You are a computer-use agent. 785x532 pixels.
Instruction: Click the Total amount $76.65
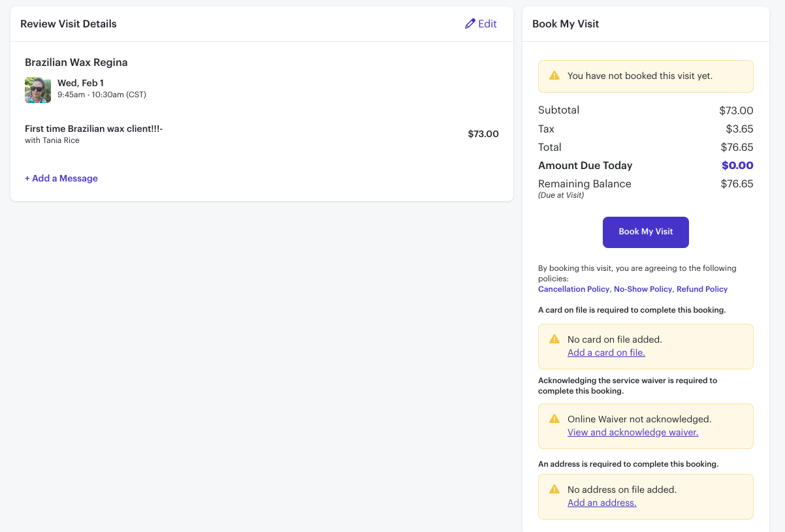(x=737, y=148)
